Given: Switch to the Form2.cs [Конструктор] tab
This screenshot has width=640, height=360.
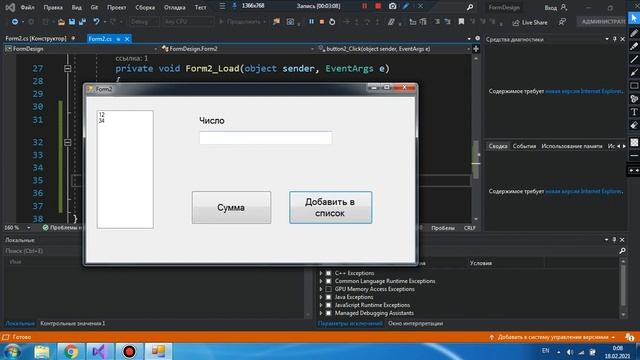Looking at the screenshot, I should (x=36, y=38).
